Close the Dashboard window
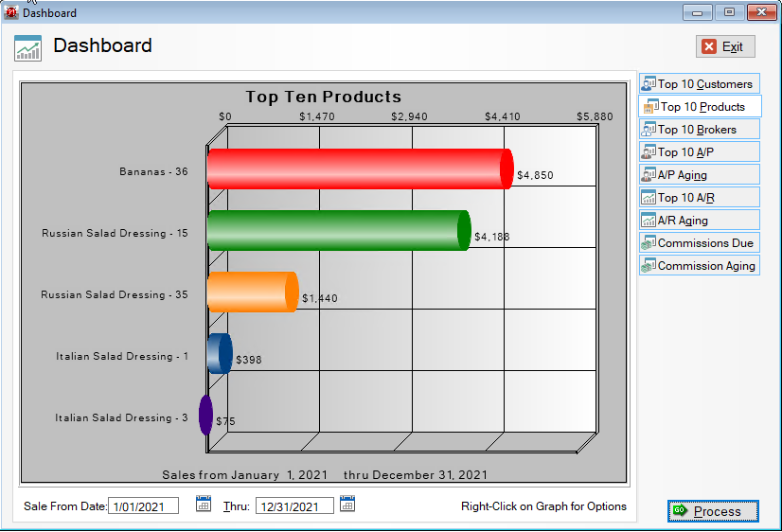 tap(761, 12)
